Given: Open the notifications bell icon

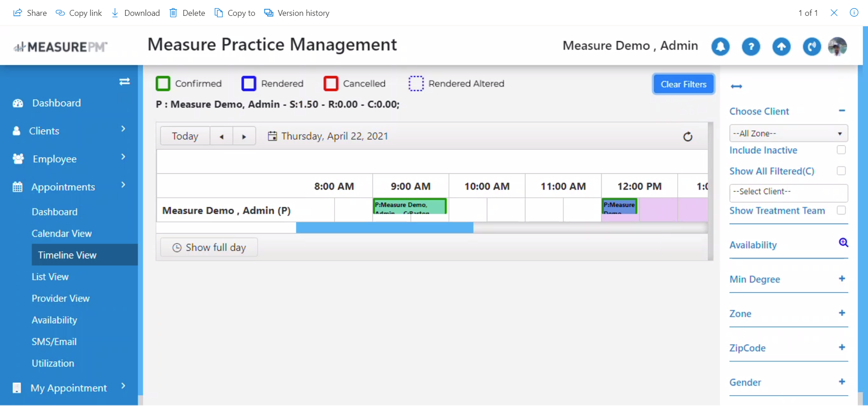Looking at the screenshot, I should tap(720, 47).
